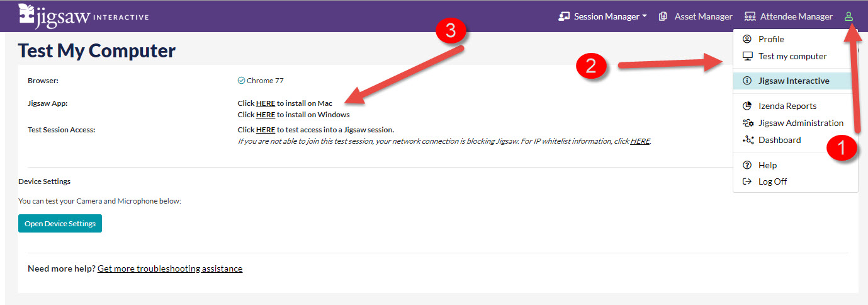Click the Help question mark icon

coord(747,165)
